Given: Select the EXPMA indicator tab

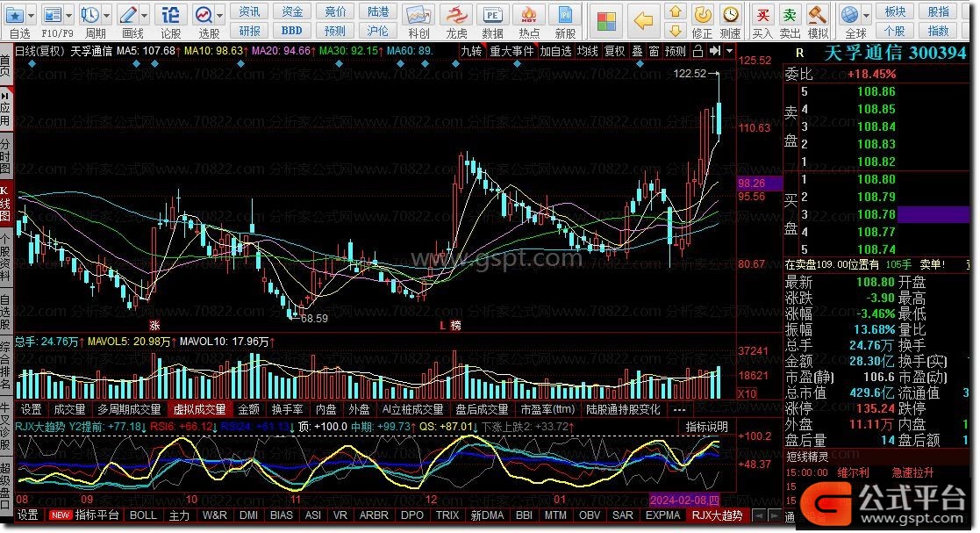Looking at the screenshot, I should point(662,515).
